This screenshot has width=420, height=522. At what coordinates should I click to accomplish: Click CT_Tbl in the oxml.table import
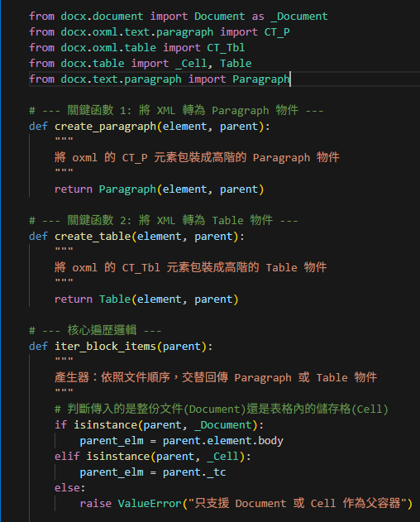(226, 48)
